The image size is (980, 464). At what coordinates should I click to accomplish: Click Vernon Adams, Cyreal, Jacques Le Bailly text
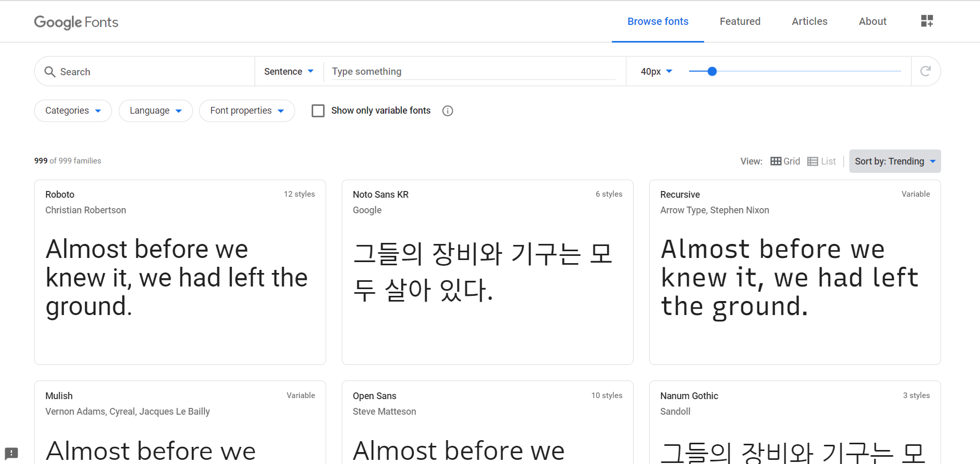point(128,412)
